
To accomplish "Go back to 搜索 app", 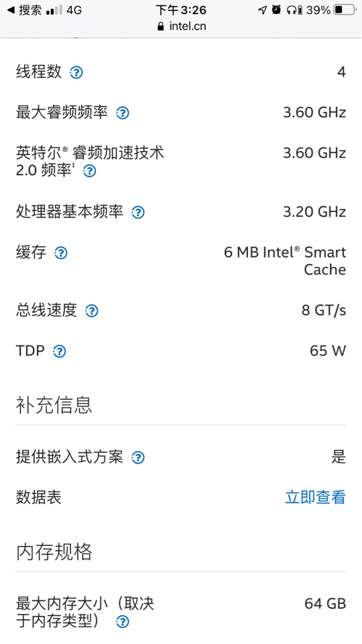I will pyautogui.click(x=25, y=10).
